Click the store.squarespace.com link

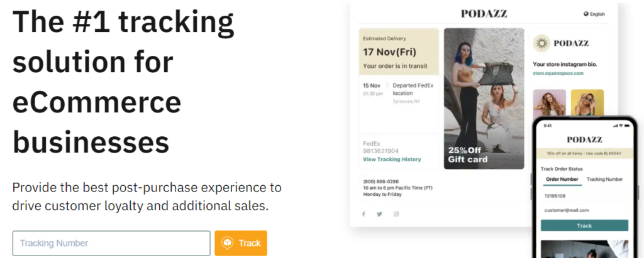pyautogui.click(x=558, y=73)
